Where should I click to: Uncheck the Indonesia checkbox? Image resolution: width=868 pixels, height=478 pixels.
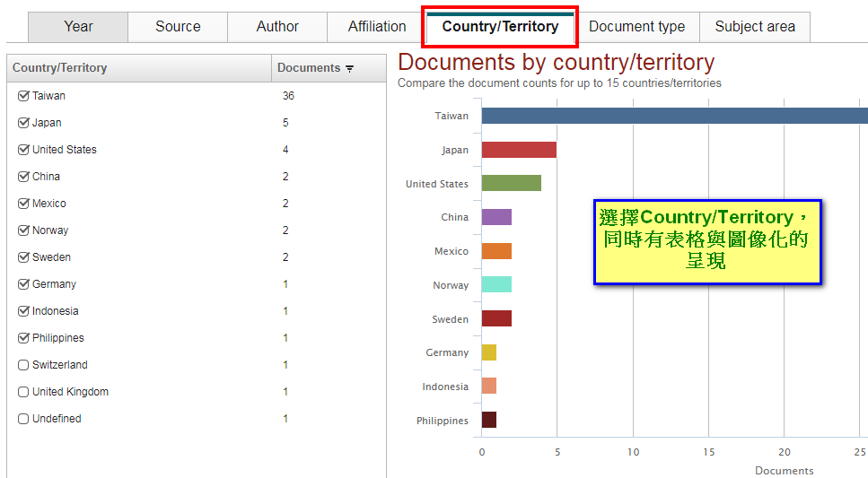[23, 311]
